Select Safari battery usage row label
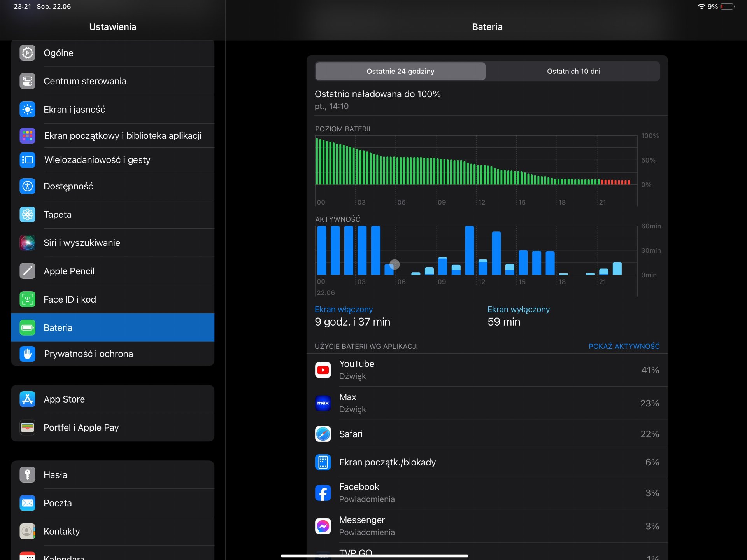 click(x=351, y=434)
